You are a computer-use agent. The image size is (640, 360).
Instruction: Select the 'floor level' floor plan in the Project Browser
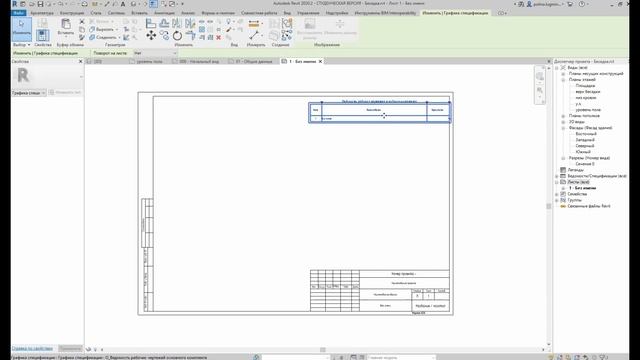[x=588, y=110]
